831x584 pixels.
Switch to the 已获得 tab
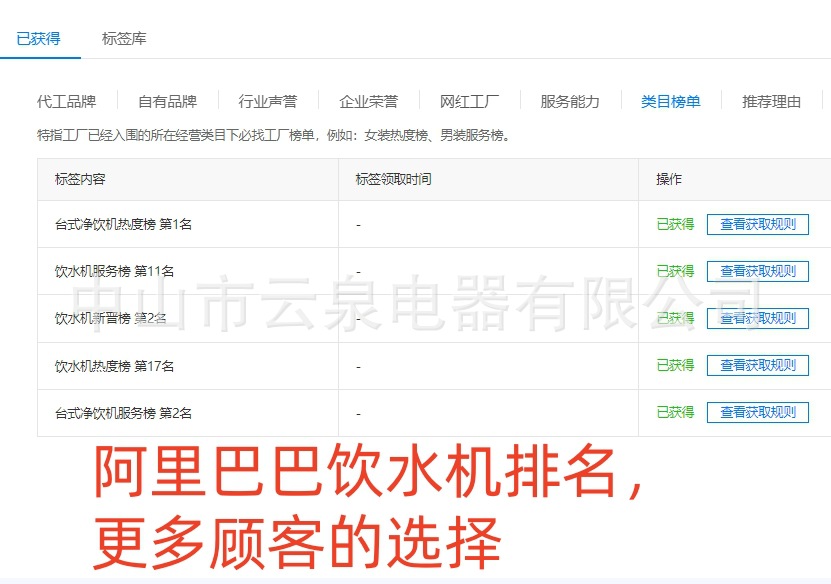(39, 39)
